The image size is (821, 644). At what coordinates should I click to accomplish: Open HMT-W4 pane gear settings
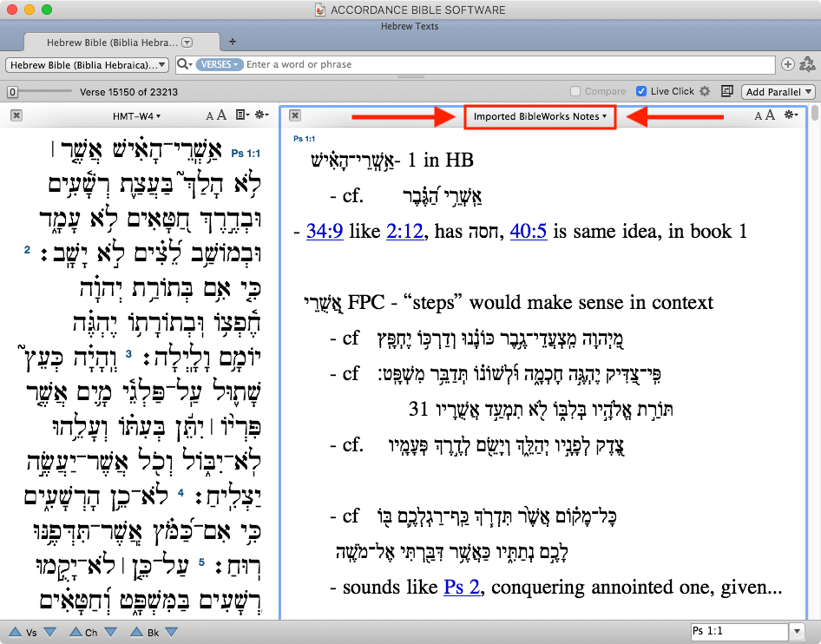point(262,115)
